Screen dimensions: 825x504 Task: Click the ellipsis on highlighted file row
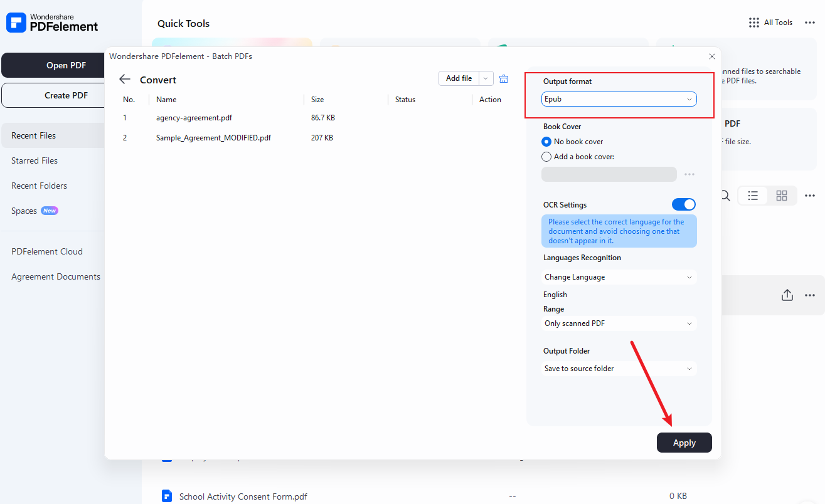pos(810,295)
